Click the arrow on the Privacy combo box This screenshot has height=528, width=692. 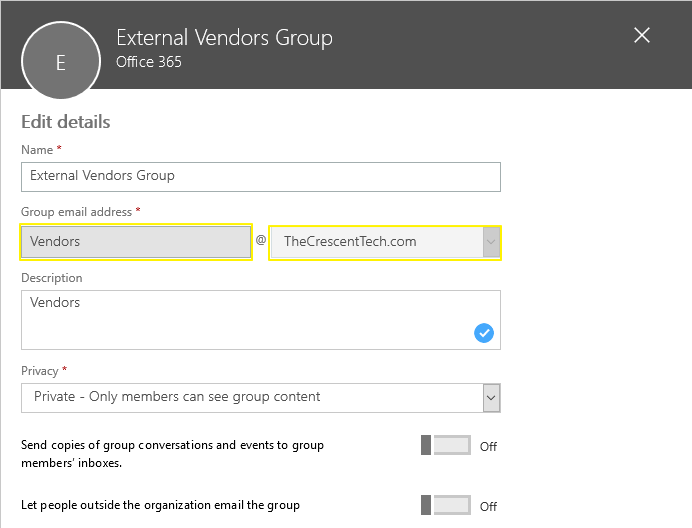coord(490,398)
